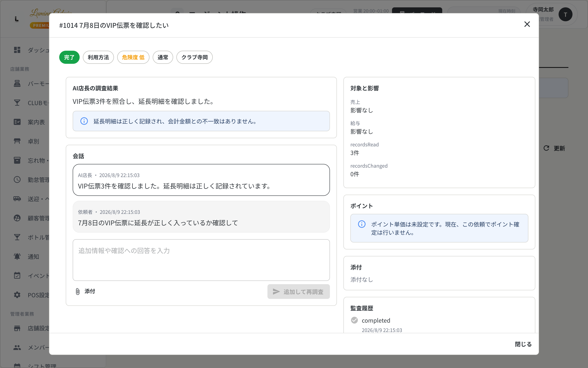Select the 依頼者 message in 会話
The width and height of the screenshot is (588, 368).
(201, 217)
